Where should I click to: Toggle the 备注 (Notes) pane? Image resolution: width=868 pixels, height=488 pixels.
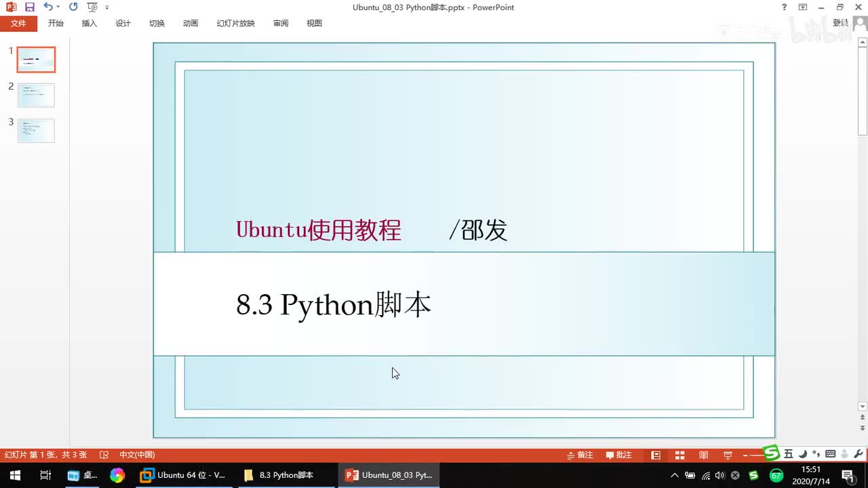(x=580, y=455)
